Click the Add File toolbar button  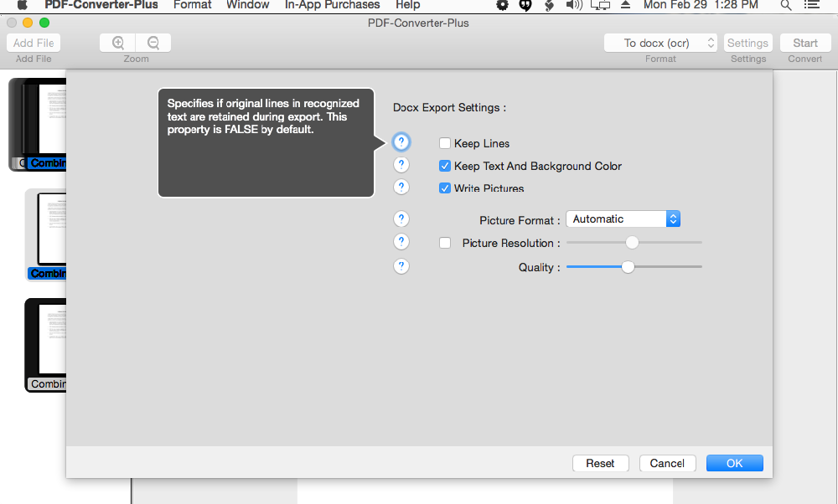[34, 43]
